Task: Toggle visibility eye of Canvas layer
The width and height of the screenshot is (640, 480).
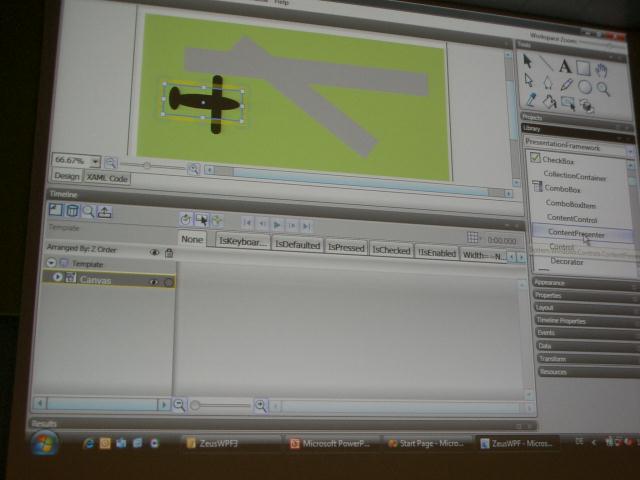Action: click(154, 282)
